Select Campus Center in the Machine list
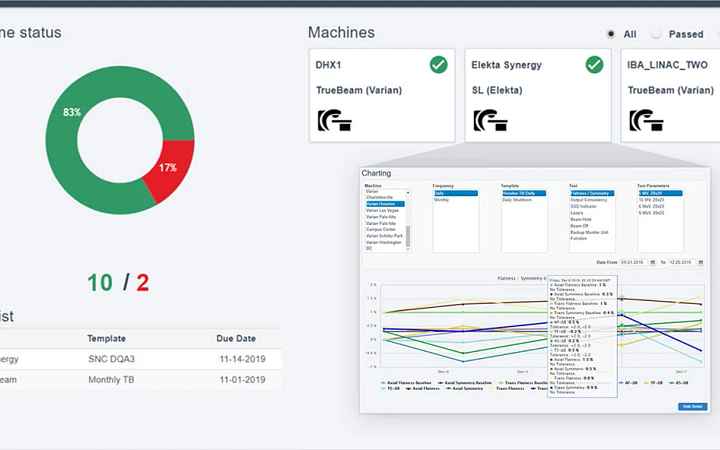 pos(381,229)
